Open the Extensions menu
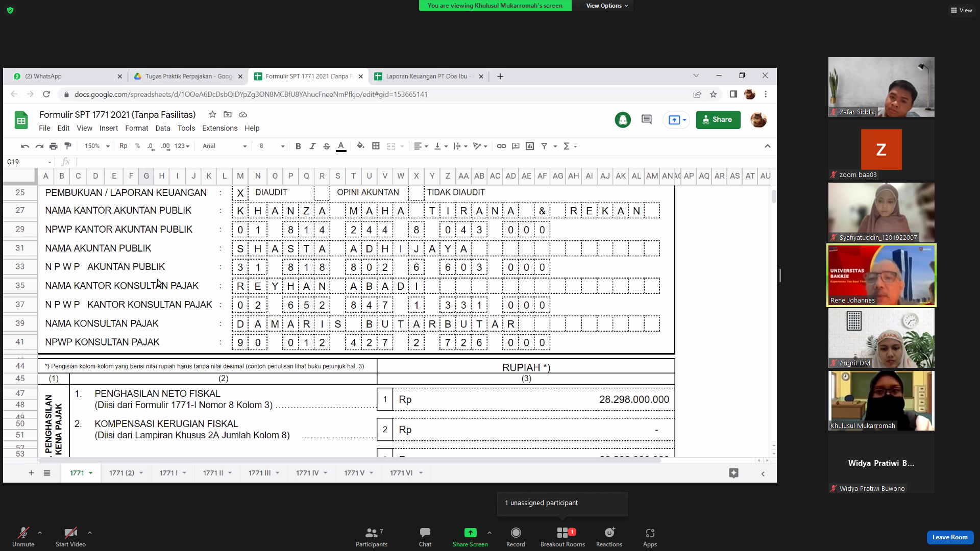The height and width of the screenshot is (551, 980). [220, 129]
